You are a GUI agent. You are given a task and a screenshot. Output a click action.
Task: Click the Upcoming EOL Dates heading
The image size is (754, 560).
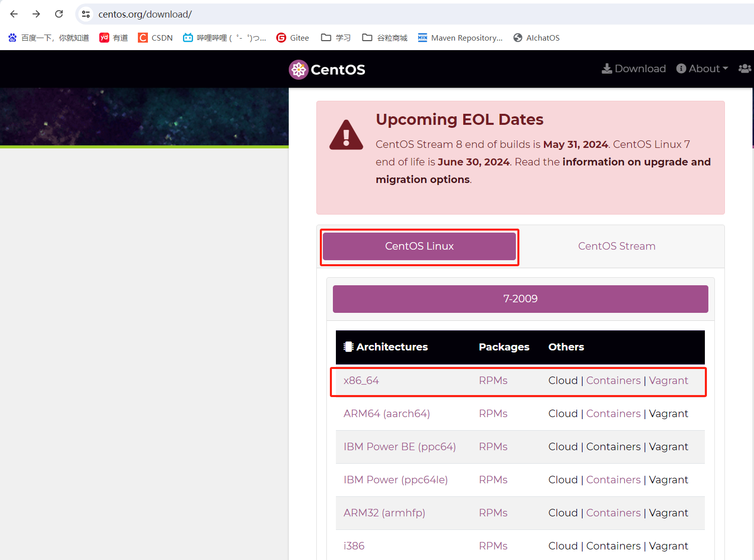tap(459, 119)
